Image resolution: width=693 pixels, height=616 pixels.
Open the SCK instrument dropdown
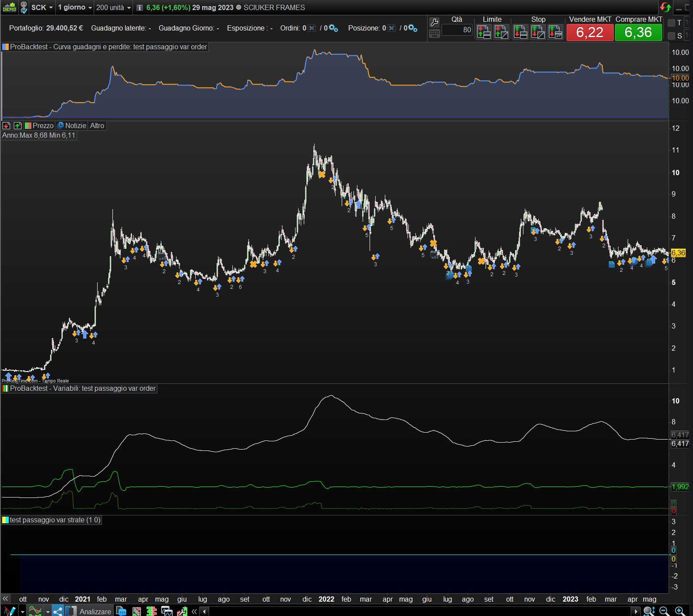click(x=42, y=7)
